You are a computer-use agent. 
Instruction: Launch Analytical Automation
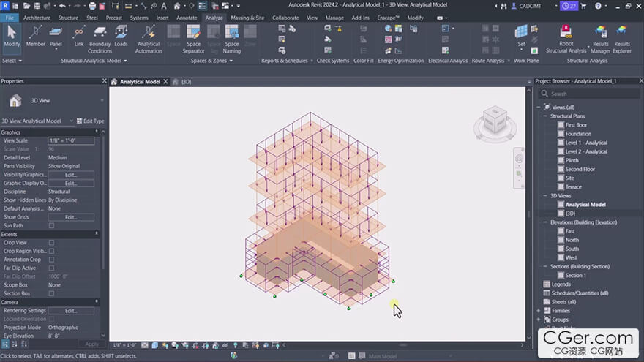(x=149, y=39)
